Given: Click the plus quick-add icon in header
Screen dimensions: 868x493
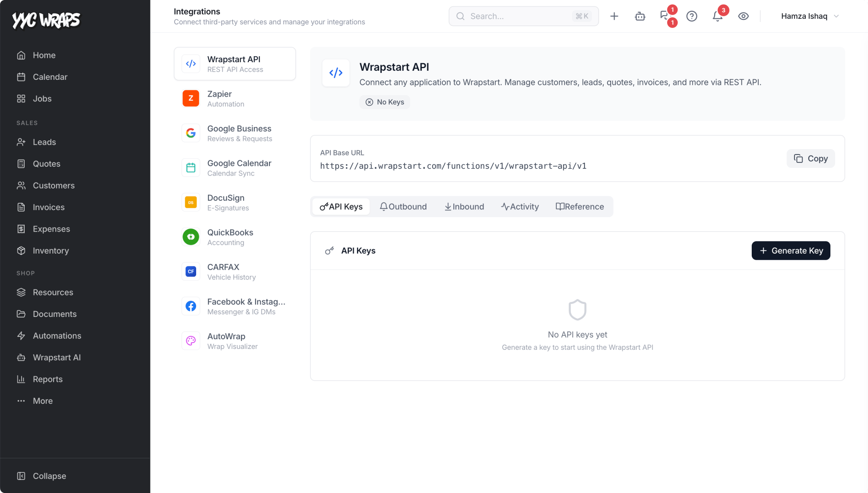Looking at the screenshot, I should [x=614, y=16].
